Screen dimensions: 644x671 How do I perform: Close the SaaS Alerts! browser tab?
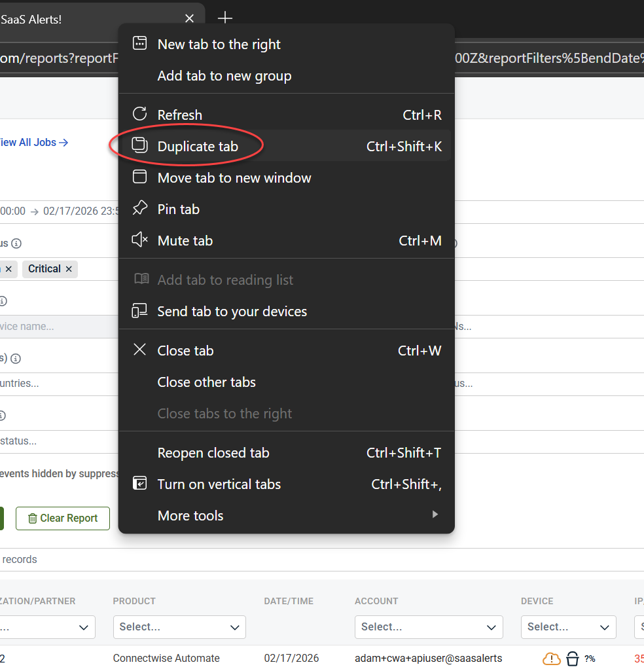(x=189, y=19)
